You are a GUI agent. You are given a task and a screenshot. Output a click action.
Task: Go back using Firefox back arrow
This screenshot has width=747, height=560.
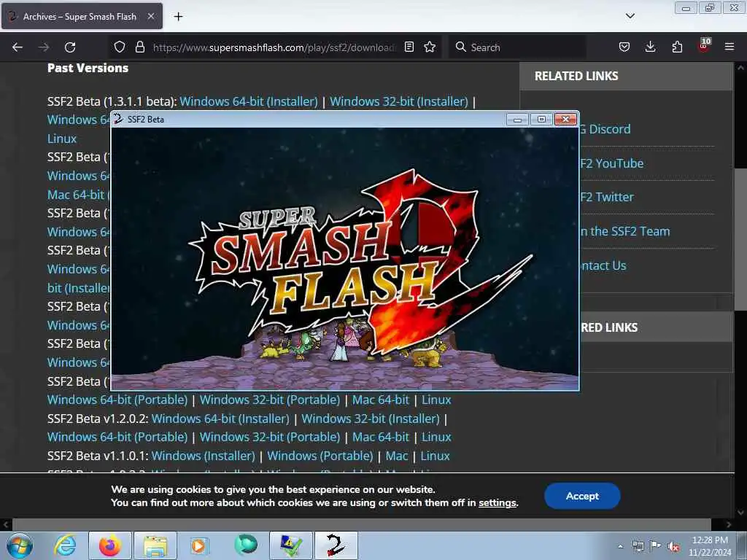(x=18, y=47)
